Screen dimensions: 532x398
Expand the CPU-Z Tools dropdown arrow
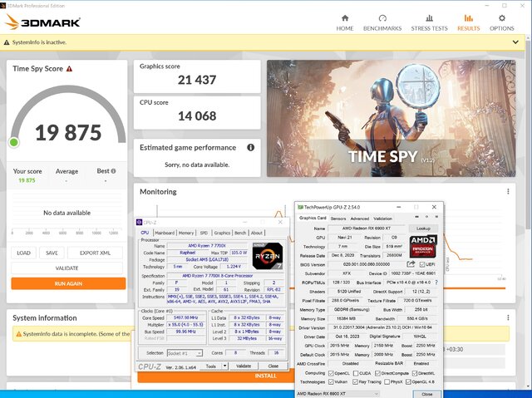[224, 366]
